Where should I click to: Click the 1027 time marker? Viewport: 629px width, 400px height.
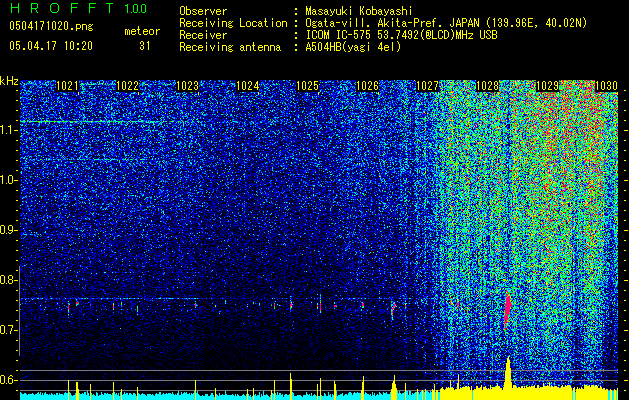(427, 86)
